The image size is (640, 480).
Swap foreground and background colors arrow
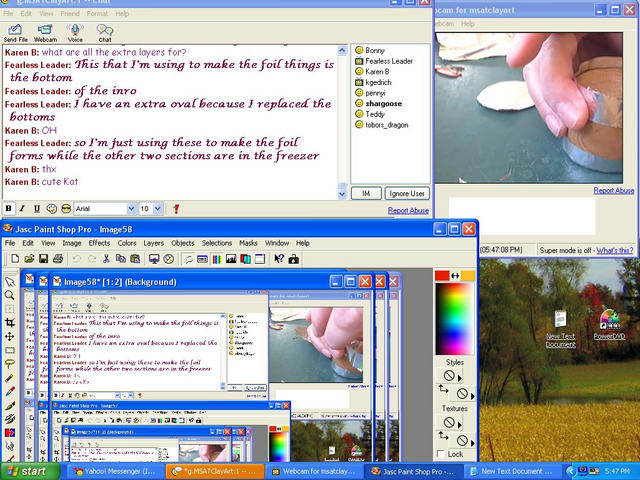pyautogui.click(x=455, y=276)
